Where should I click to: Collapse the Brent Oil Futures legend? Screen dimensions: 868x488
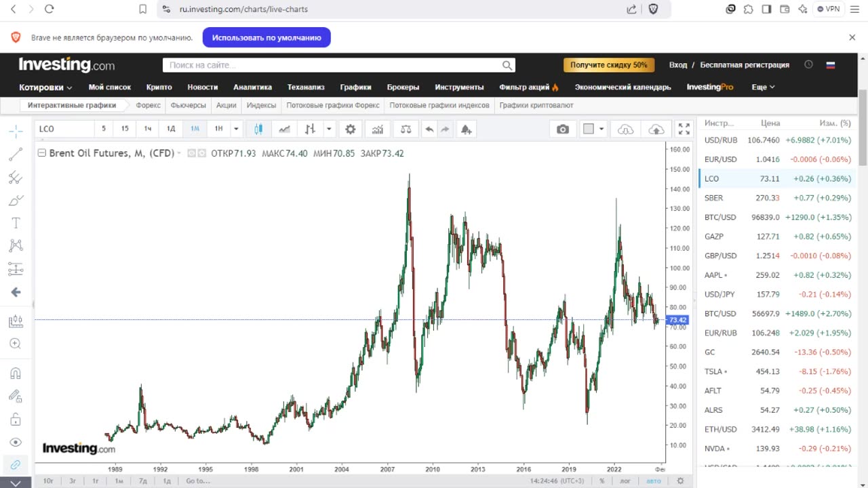[41, 153]
